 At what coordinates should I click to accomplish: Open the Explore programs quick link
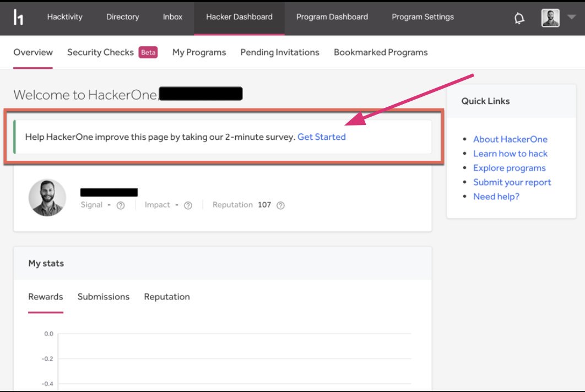coord(510,168)
